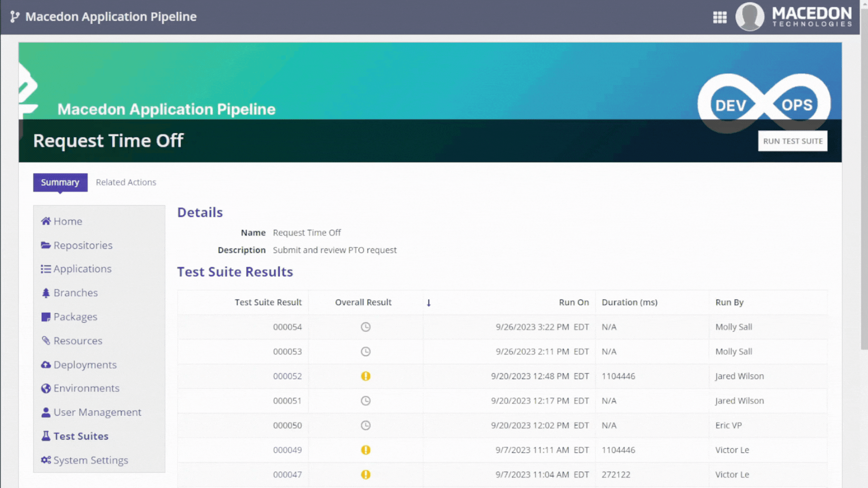
Task: Click Macedon Application Pipeline header title
Action: click(111, 16)
